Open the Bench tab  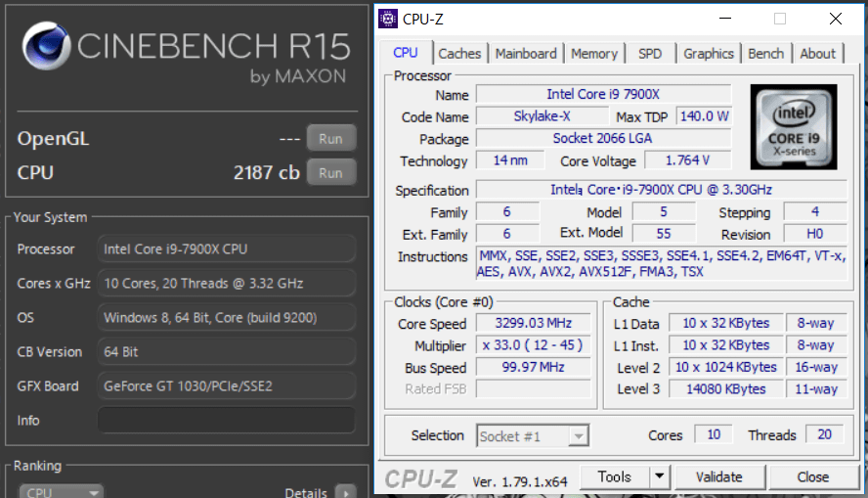766,54
